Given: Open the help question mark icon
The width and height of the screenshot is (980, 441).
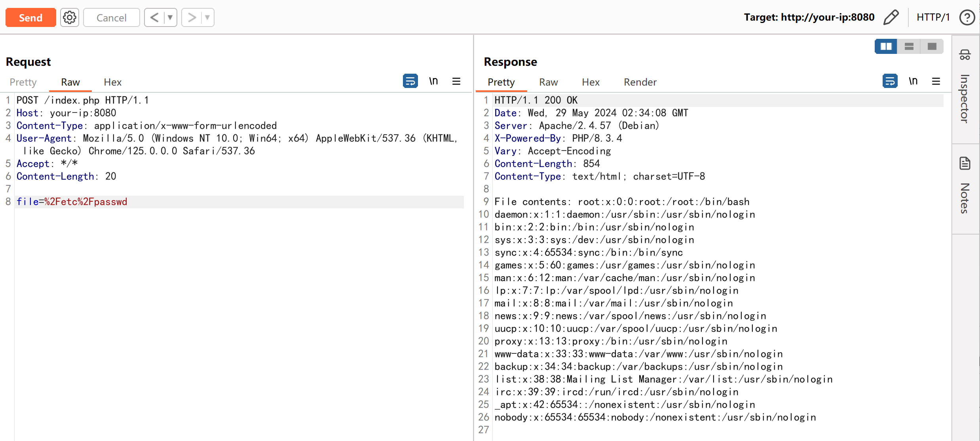Looking at the screenshot, I should pos(967,17).
